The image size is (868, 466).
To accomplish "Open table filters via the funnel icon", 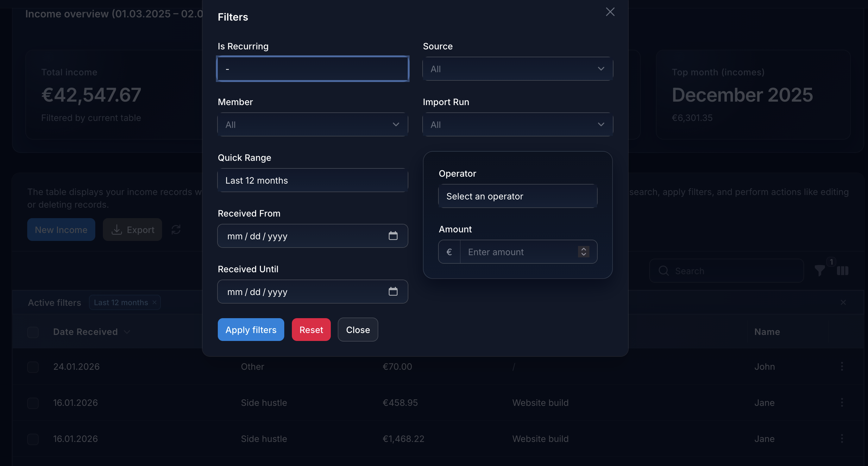I will pyautogui.click(x=820, y=271).
